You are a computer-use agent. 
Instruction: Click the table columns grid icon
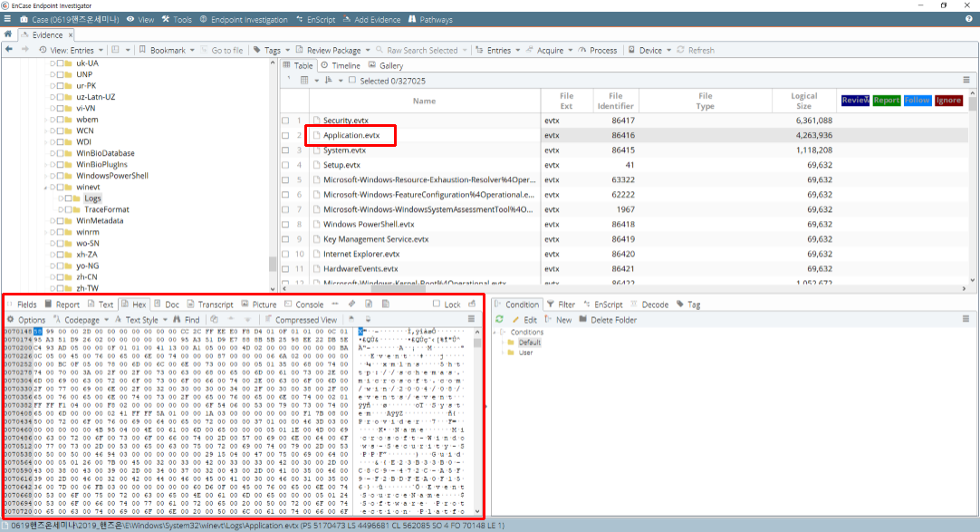coord(304,81)
